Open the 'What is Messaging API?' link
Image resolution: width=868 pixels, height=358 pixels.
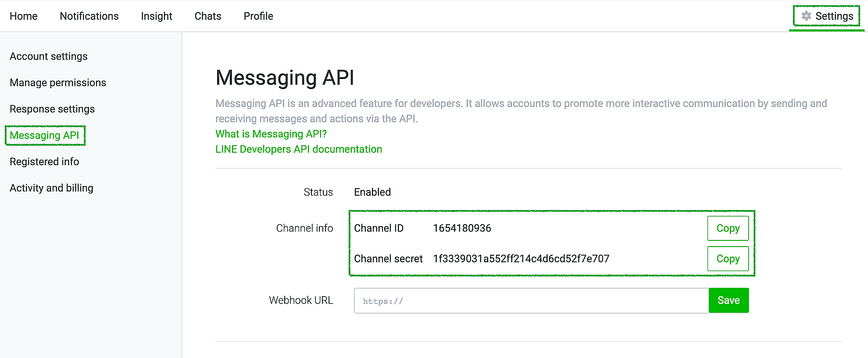click(x=271, y=134)
